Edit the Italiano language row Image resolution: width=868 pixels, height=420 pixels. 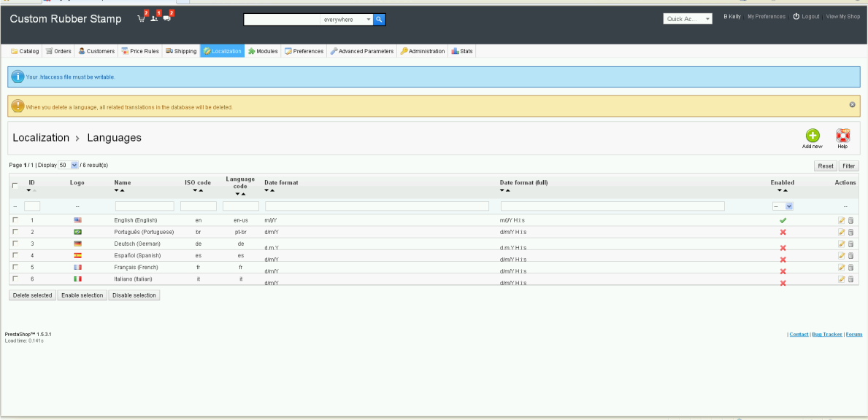tap(842, 279)
